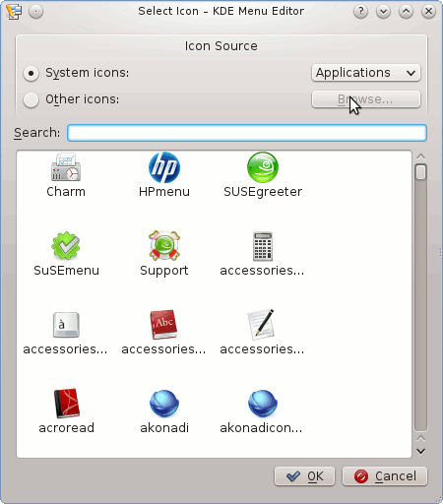Open the Applications category dropdown
The height and width of the screenshot is (504, 443).
click(x=366, y=73)
